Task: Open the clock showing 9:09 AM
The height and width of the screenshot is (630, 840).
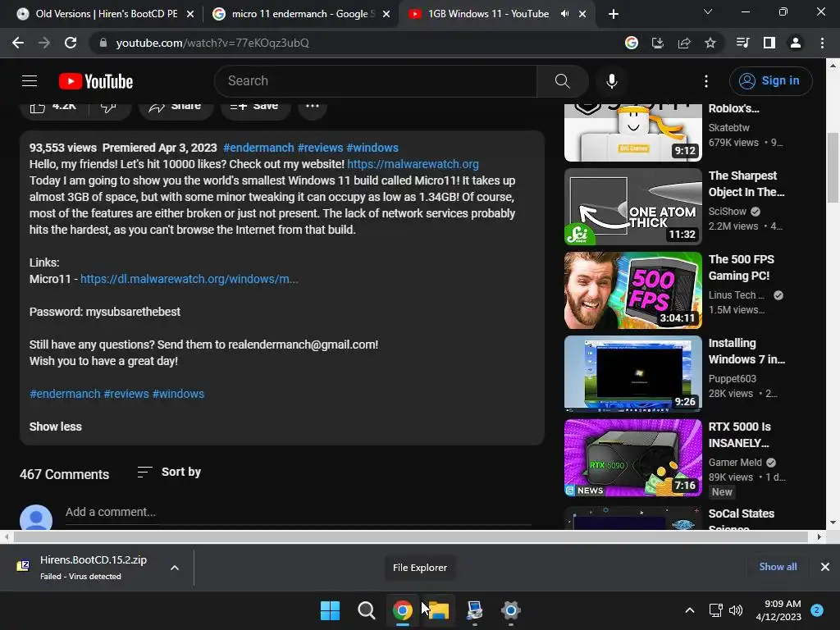Action: tap(778, 610)
